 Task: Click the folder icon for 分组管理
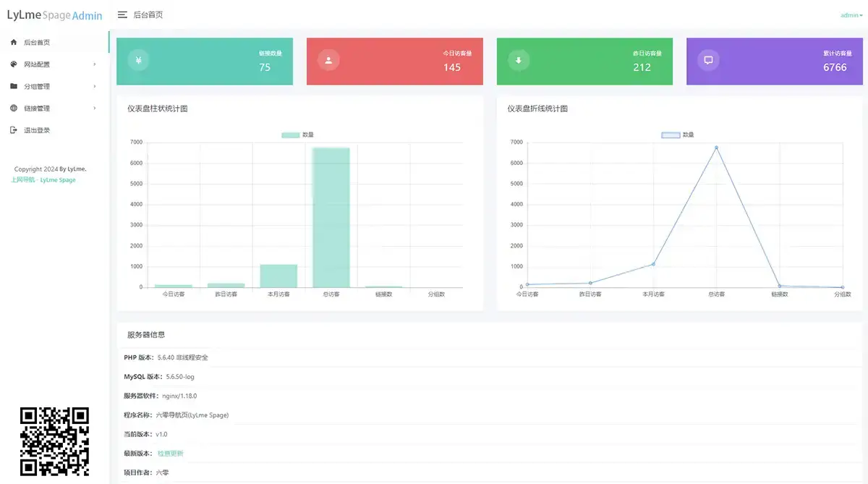(x=14, y=86)
